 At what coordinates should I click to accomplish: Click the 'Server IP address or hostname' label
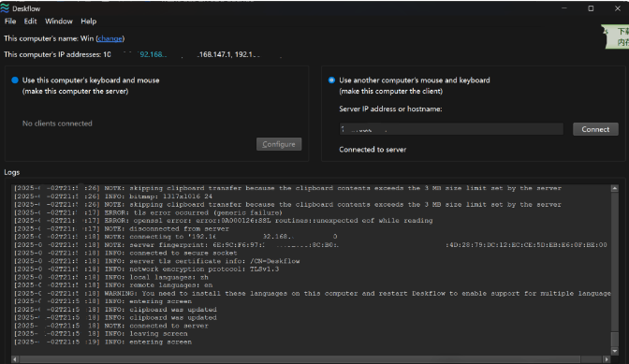(x=390, y=109)
